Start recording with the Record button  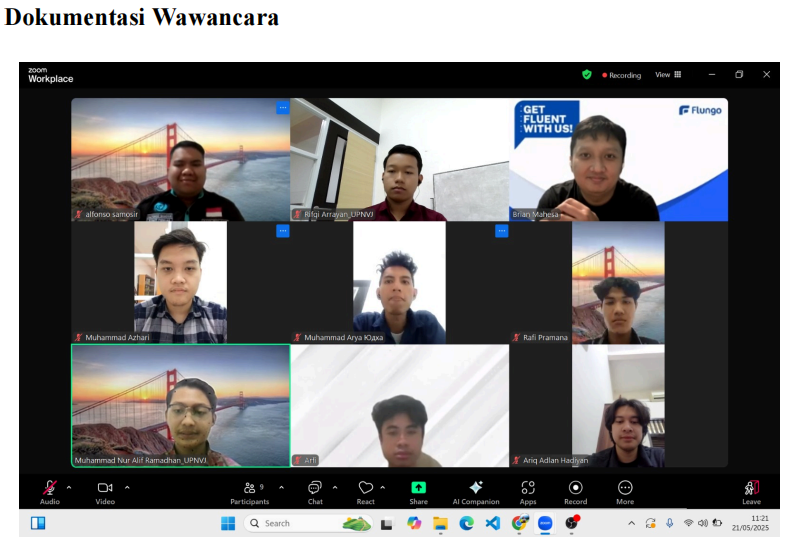coord(576,488)
